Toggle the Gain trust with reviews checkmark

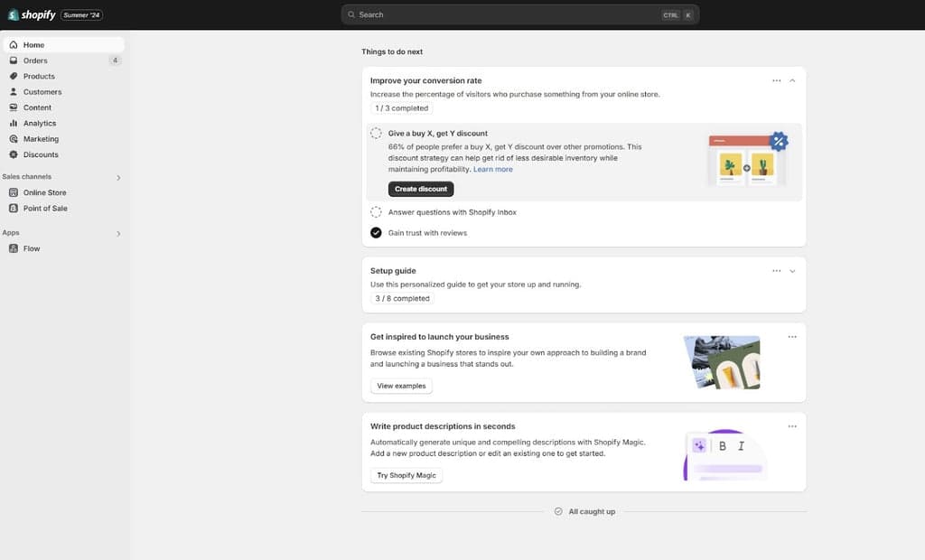point(376,232)
